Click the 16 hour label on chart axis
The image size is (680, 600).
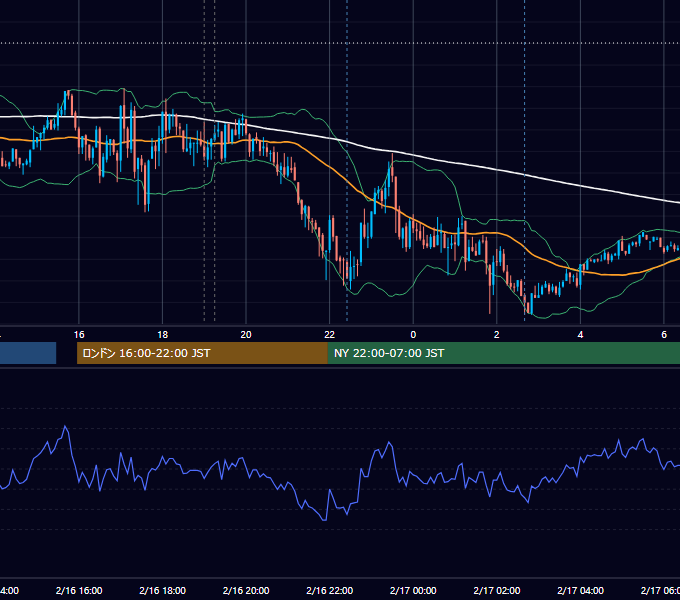(79, 335)
